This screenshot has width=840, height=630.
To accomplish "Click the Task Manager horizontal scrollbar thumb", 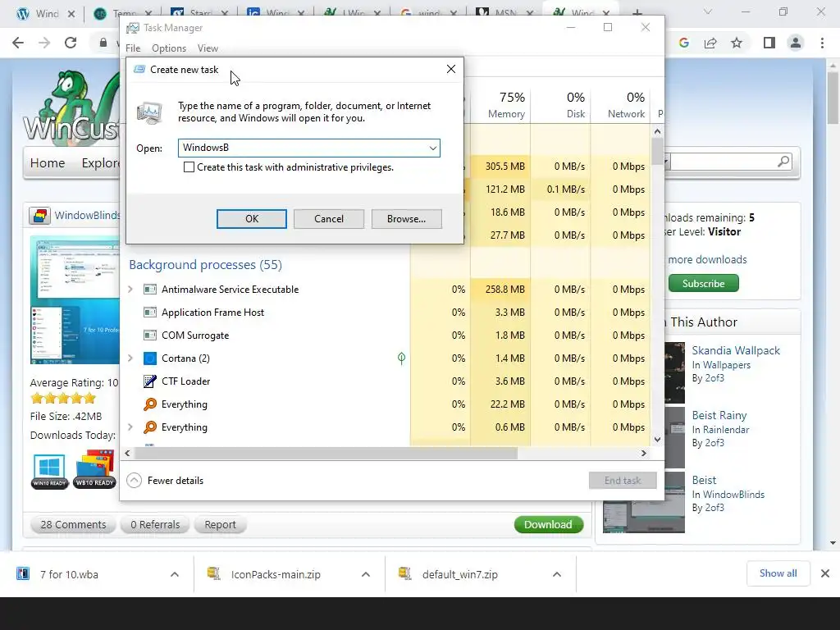I will point(326,453).
